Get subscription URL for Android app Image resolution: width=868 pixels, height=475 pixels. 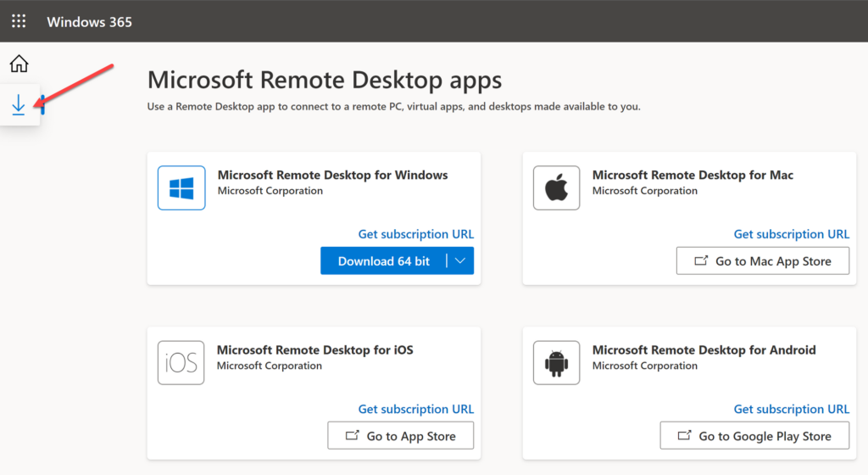[x=791, y=409]
